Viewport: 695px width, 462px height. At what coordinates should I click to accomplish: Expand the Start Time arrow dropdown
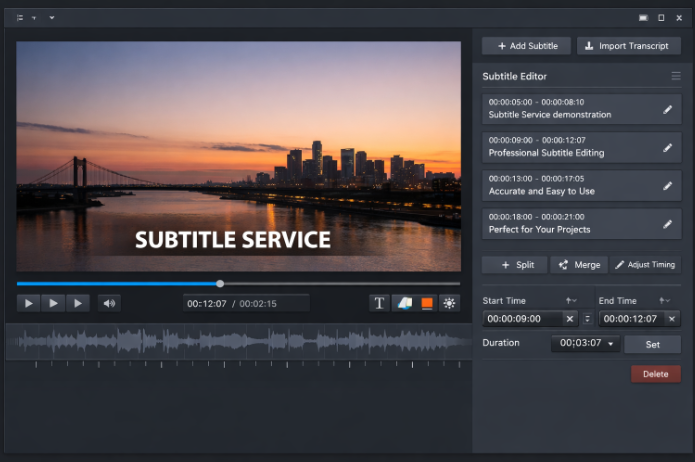[x=571, y=300]
